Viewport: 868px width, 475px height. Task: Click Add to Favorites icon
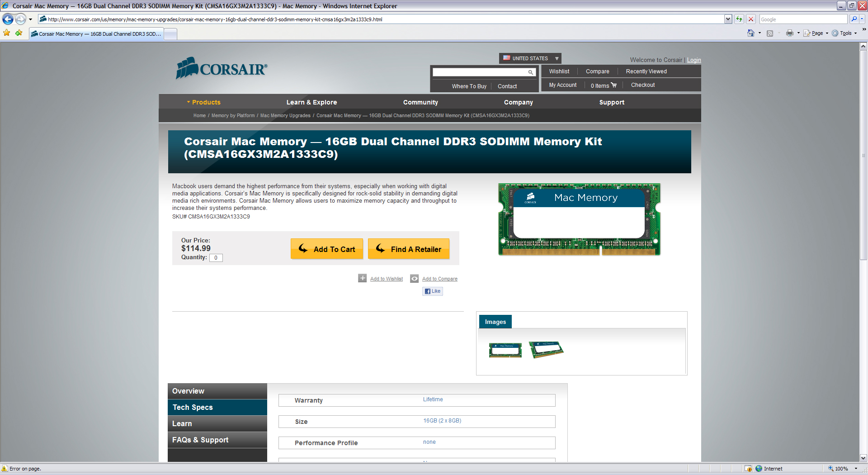[19, 33]
